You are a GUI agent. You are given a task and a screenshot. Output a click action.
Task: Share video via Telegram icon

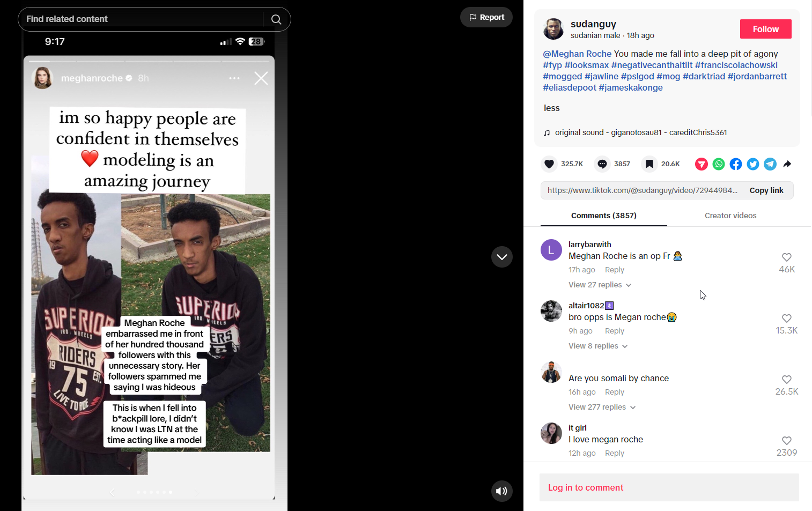(770, 164)
